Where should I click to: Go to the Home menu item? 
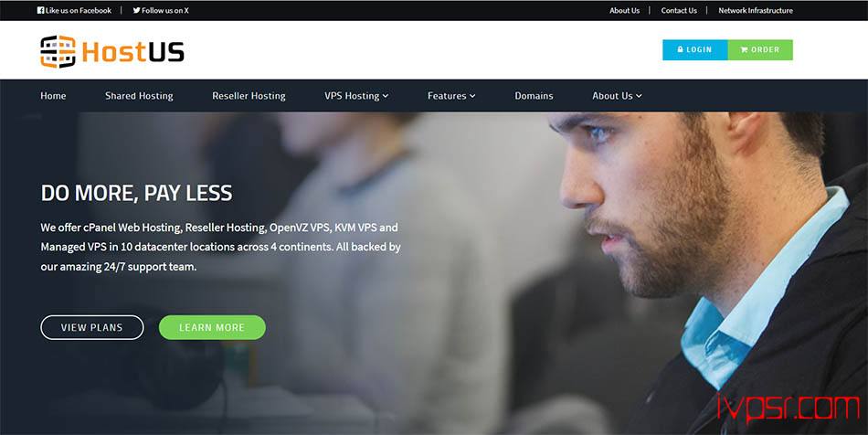(x=53, y=96)
